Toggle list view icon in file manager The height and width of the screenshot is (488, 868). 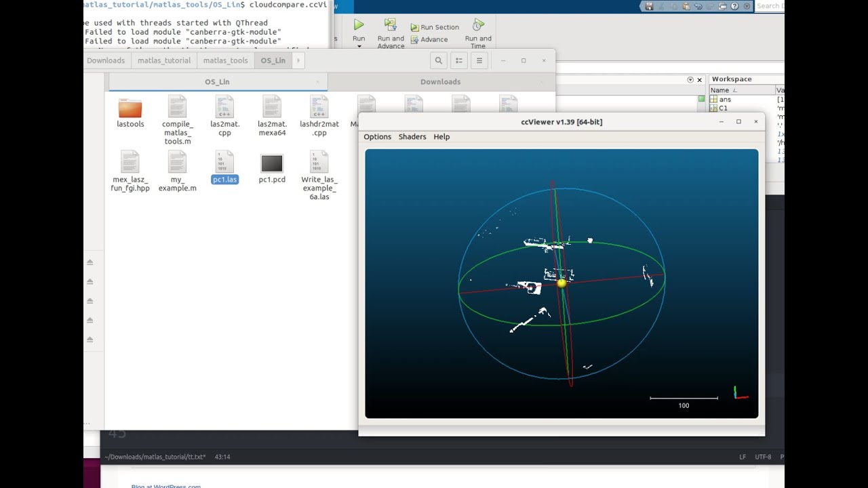pyautogui.click(x=459, y=60)
